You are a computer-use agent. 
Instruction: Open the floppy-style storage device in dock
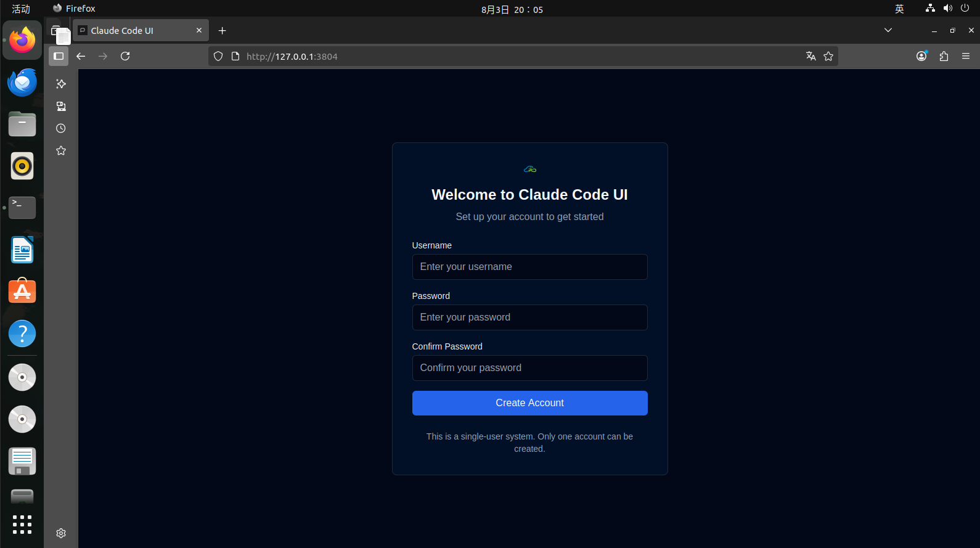[x=22, y=461]
